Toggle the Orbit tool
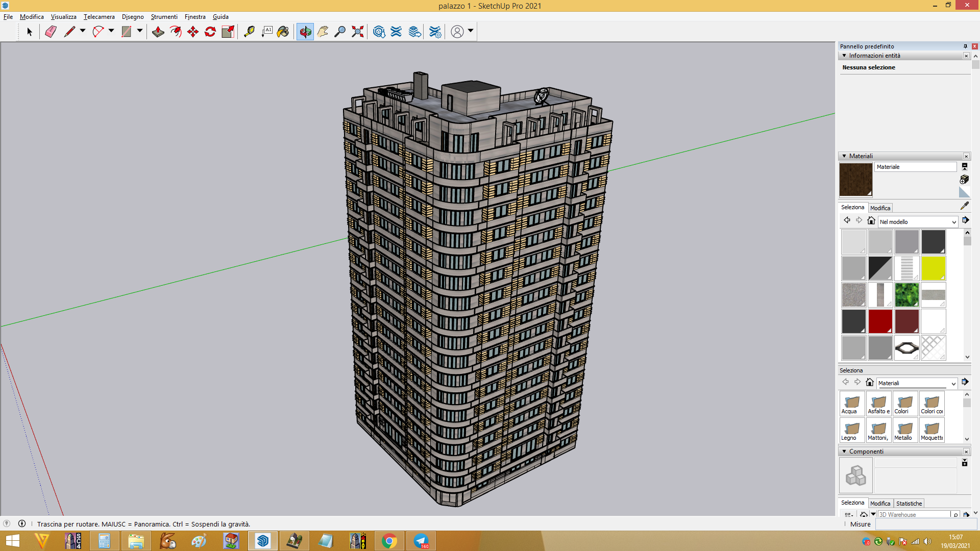The height and width of the screenshot is (551, 980). 305,32
